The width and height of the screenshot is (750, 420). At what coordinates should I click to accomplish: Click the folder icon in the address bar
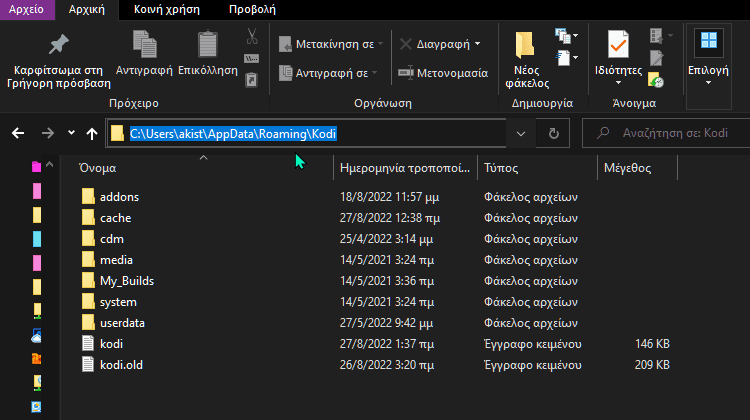[117, 133]
